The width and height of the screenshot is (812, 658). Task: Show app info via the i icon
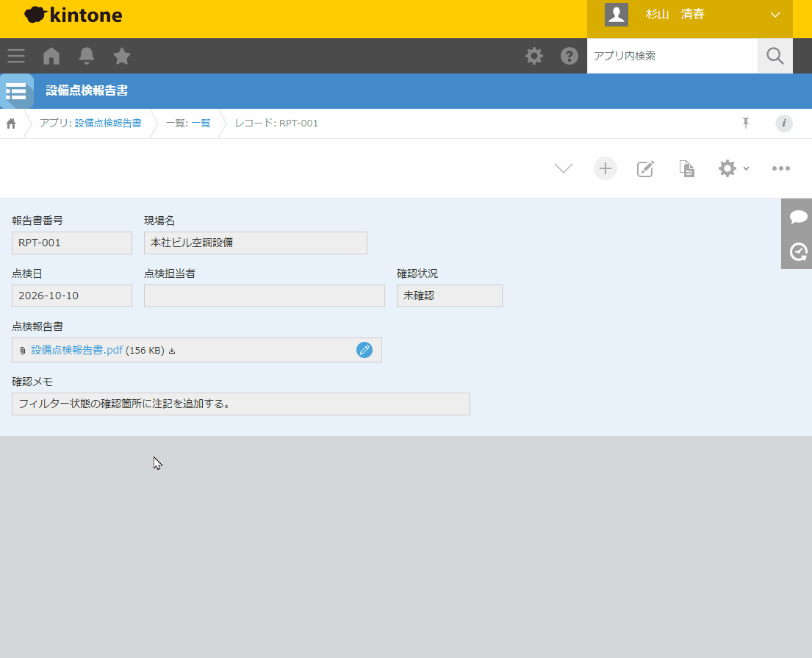(784, 124)
